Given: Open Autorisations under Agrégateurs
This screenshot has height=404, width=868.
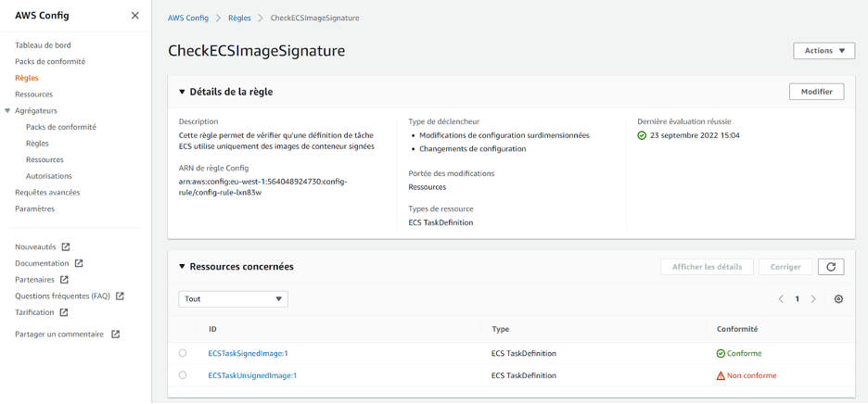Looking at the screenshot, I should [x=49, y=176].
